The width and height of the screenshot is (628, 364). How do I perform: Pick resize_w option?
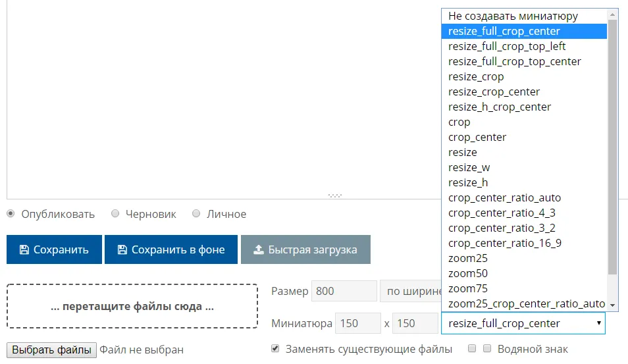coord(524,167)
